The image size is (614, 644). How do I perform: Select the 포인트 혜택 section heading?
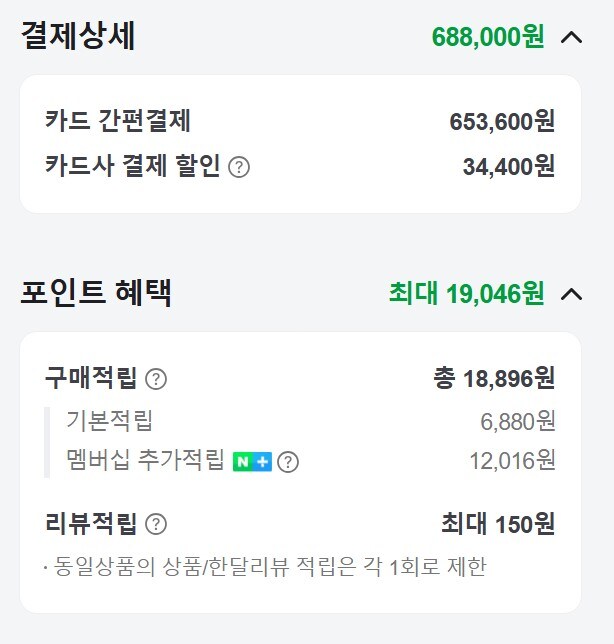(96, 292)
